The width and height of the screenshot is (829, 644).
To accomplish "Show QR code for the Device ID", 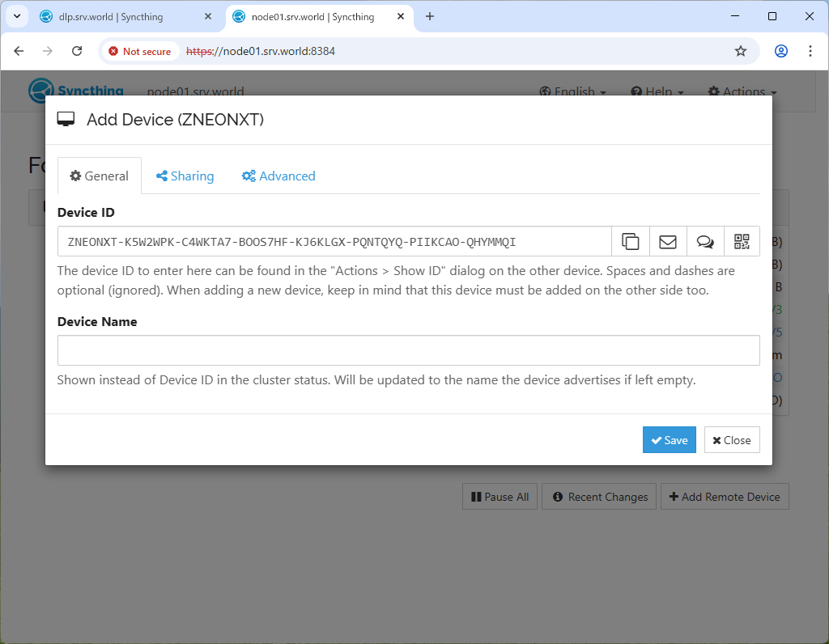I will coord(742,241).
